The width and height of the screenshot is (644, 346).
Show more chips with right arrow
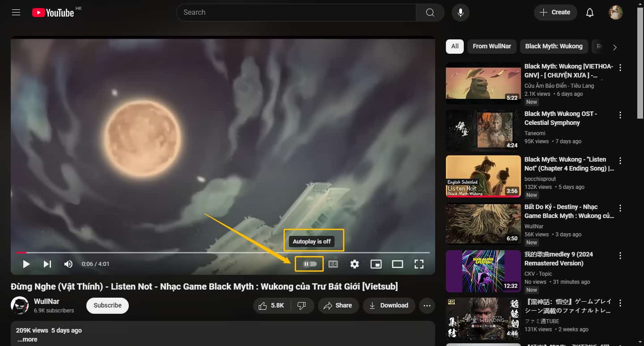pos(615,47)
